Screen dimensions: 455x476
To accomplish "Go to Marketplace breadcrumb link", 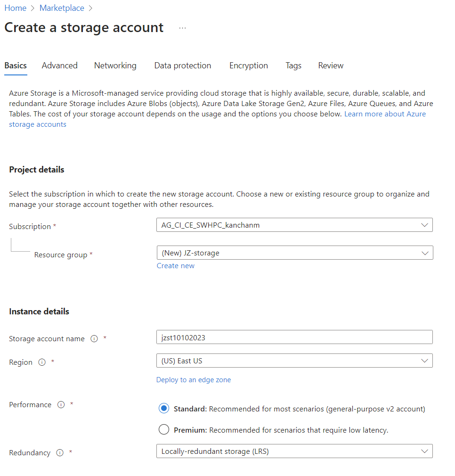I will pyautogui.click(x=62, y=8).
